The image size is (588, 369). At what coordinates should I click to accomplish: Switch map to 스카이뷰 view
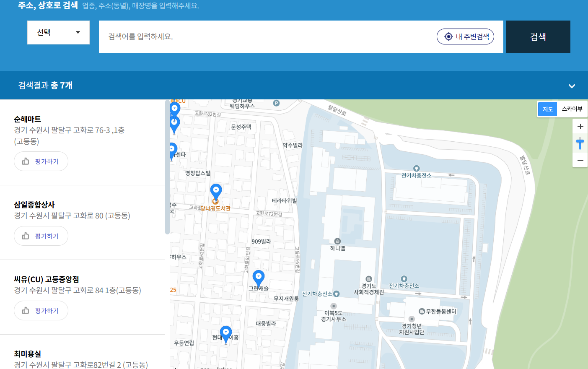(x=572, y=109)
